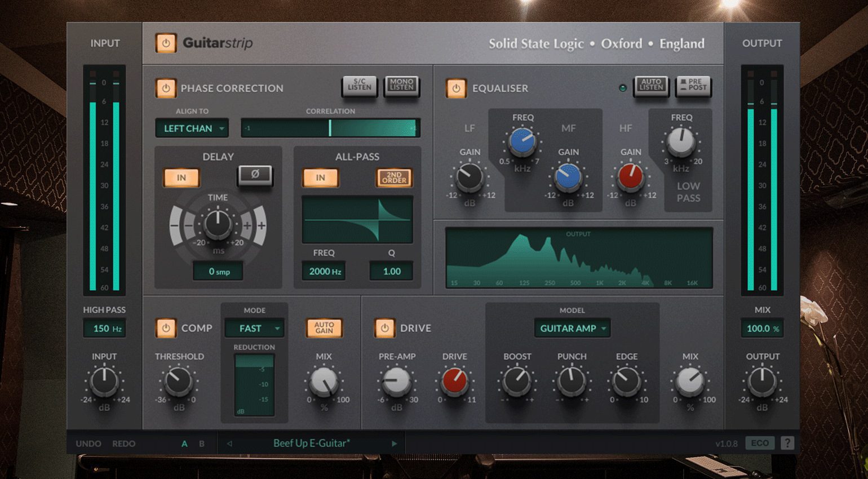Image resolution: width=868 pixels, height=479 pixels.
Task: Open the compressor Mode Fast dropdown
Action: point(254,328)
